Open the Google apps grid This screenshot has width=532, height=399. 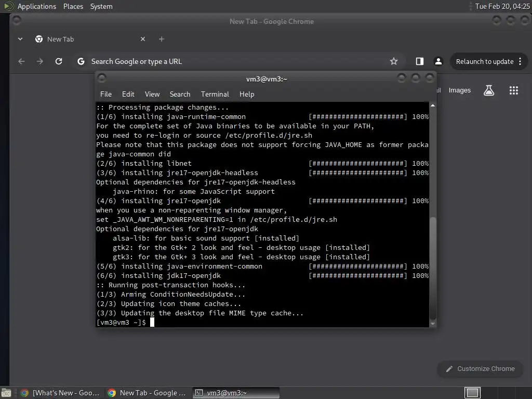(x=514, y=90)
